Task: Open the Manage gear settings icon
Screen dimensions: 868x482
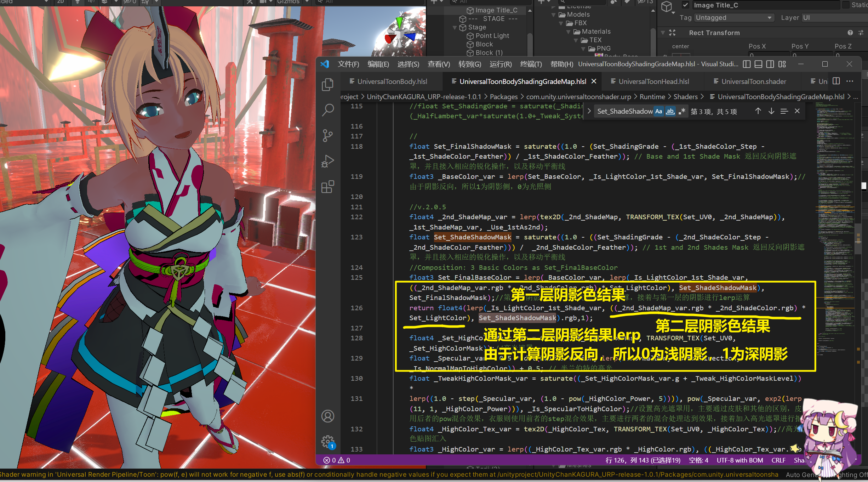Action: (x=327, y=442)
